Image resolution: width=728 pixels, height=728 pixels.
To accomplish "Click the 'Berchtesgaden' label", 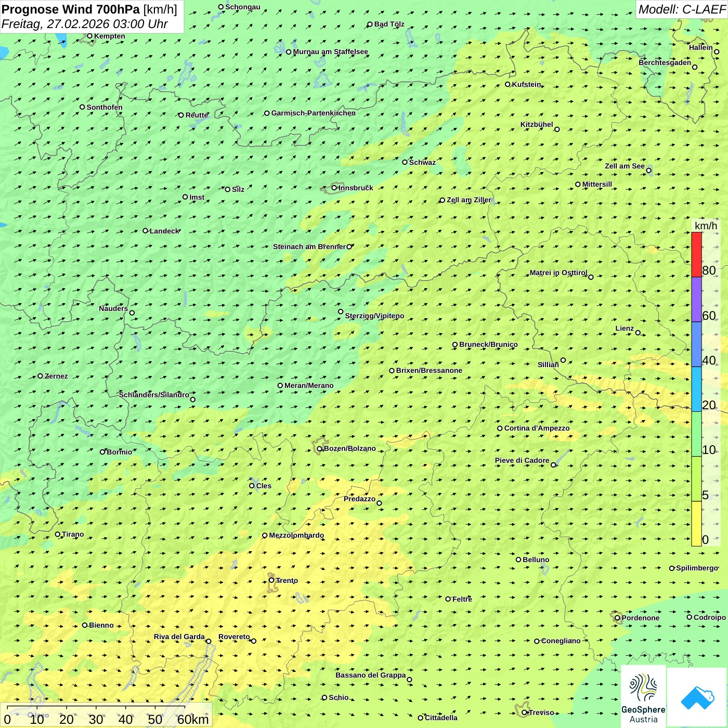I will click(665, 62).
